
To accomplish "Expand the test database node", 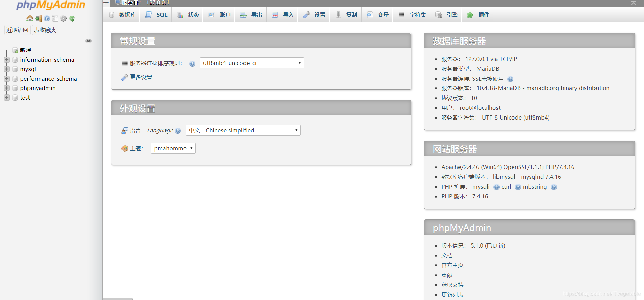I will tap(6, 98).
